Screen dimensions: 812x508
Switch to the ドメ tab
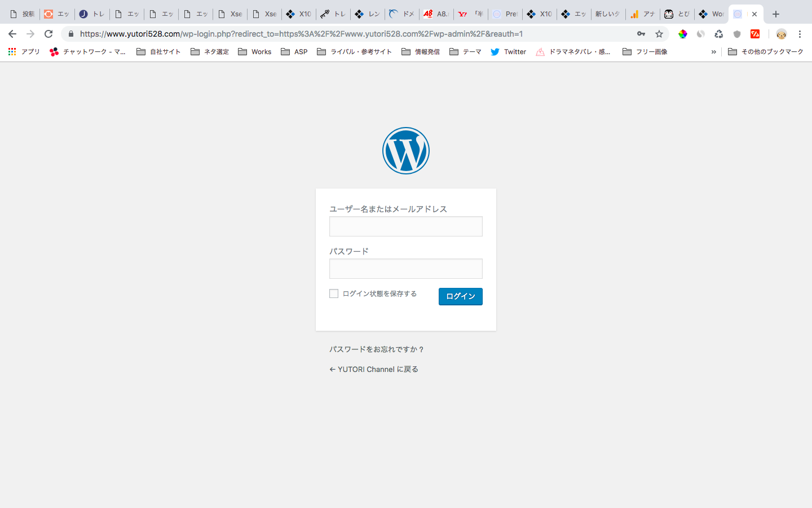click(x=401, y=14)
